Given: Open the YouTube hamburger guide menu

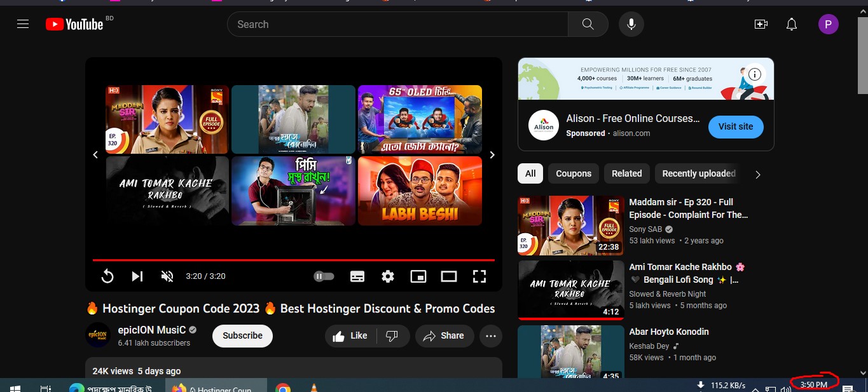Looking at the screenshot, I should pos(23,24).
